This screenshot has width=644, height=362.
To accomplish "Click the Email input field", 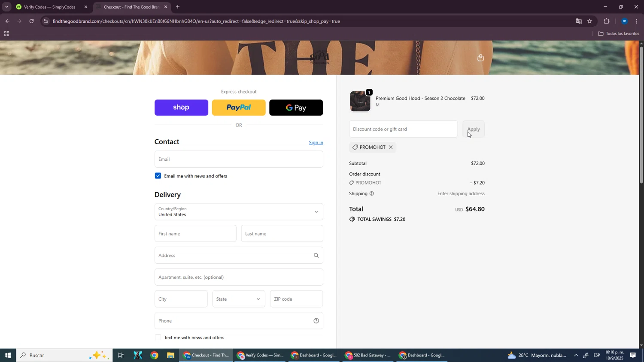I will coord(239,159).
